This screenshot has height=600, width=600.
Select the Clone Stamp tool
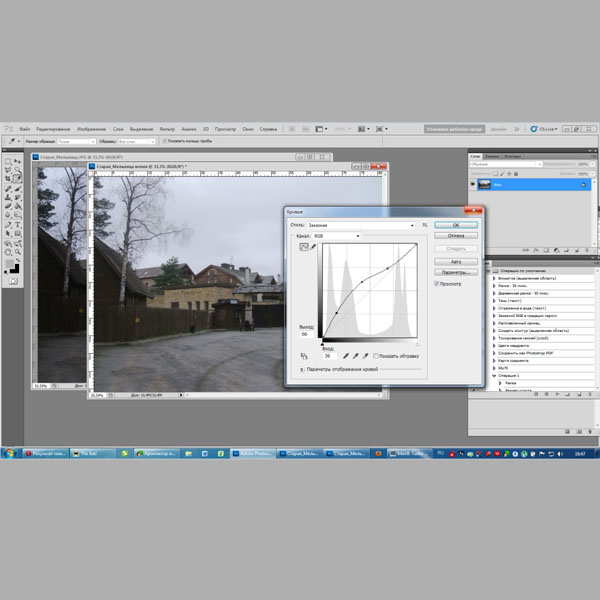click(x=8, y=197)
